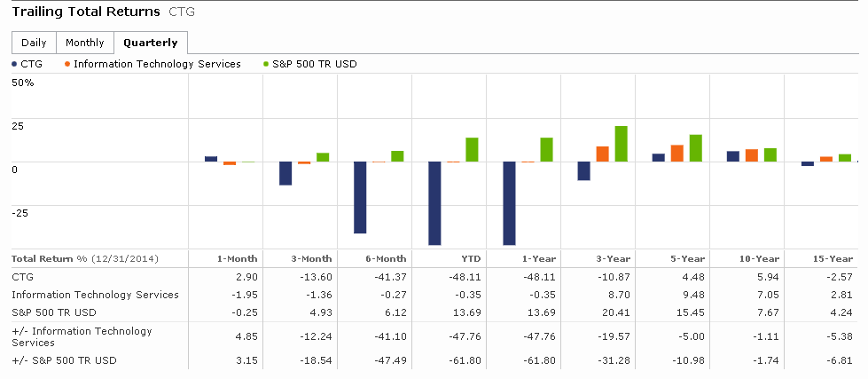Select the Quarterly tab

point(151,43)
